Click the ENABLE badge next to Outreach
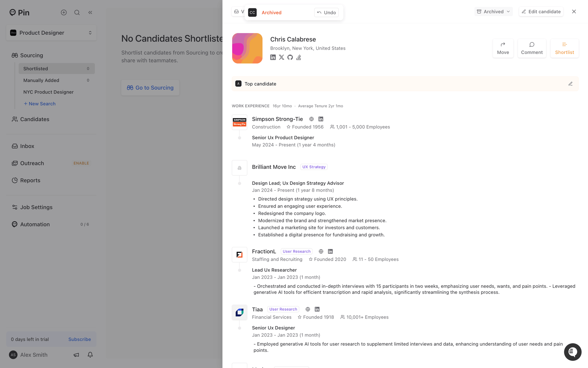The height and width of the screenshot is (368, 588). 81,163
